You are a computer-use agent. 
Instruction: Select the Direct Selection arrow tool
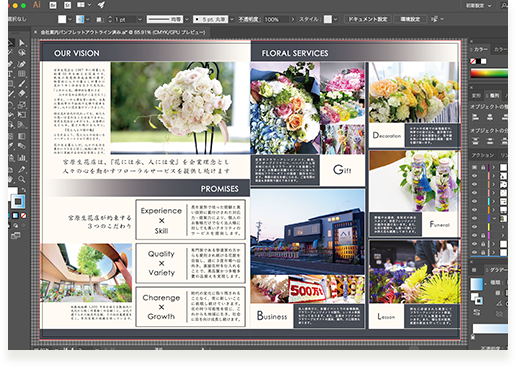[x=22, y=43]
